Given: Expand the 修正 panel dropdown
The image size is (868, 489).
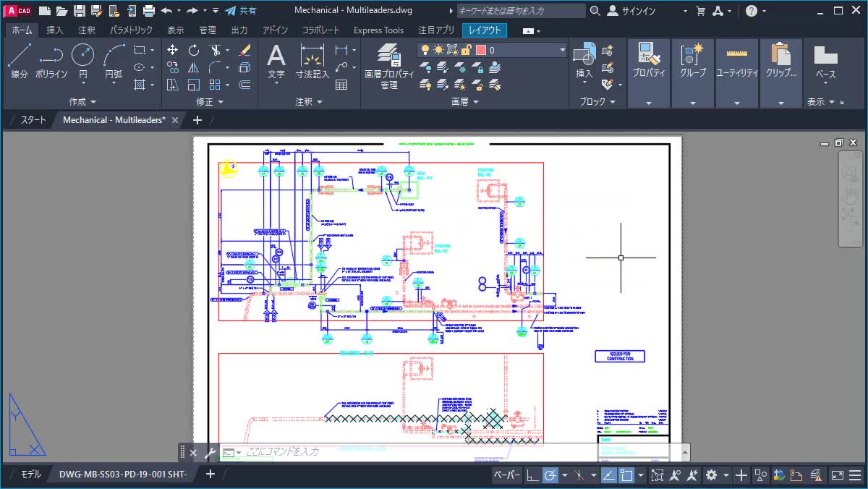Looking at the screenshot, I should pyautogui.click(x=210, y=102).
